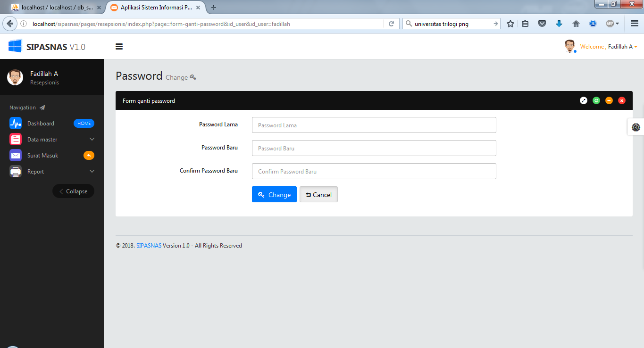Image resolution: width=644 pixels, height=348 pixels.
Task: Reload the form panel with green refresh icon
Action: 596,100
